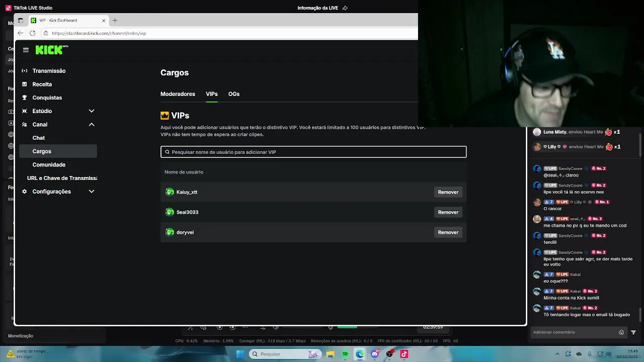This screenshot has width=644, height=362.
Task: Click Luna Misty's avatar in chat
Action: point(537,132)
